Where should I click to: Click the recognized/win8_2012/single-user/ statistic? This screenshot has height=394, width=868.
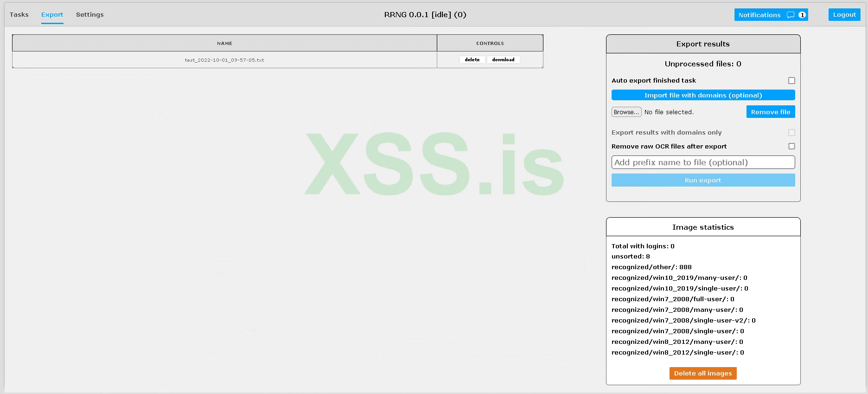(678, 353)
